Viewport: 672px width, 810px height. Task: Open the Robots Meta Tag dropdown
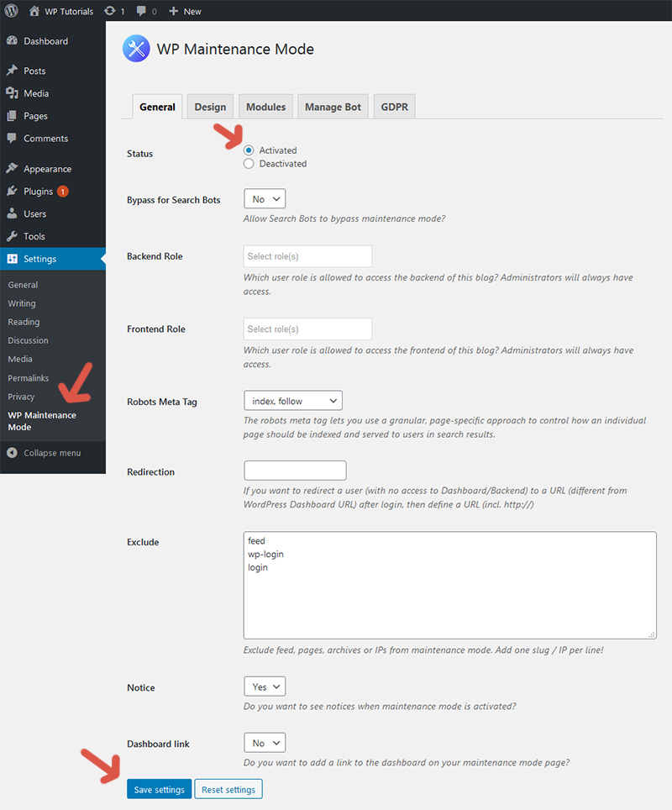pos(293,401)
